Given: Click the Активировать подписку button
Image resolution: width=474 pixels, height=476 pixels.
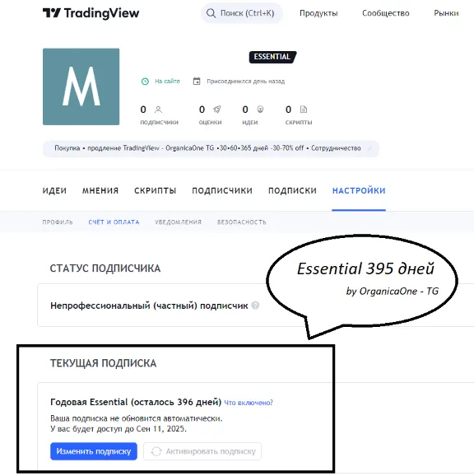Looking at the screenshot, I should pyautogui.click(x=202, y=451).
